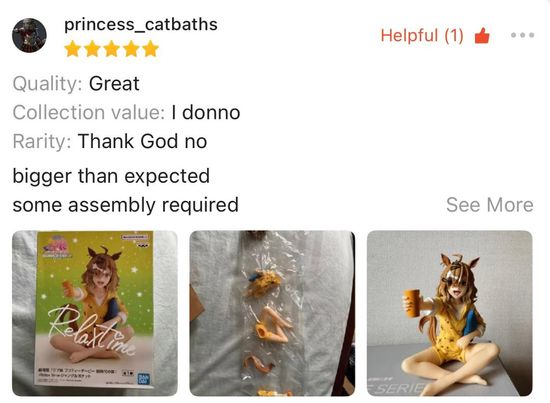
Task: Click the fifth gold rating star
Action: pos(151,49)
